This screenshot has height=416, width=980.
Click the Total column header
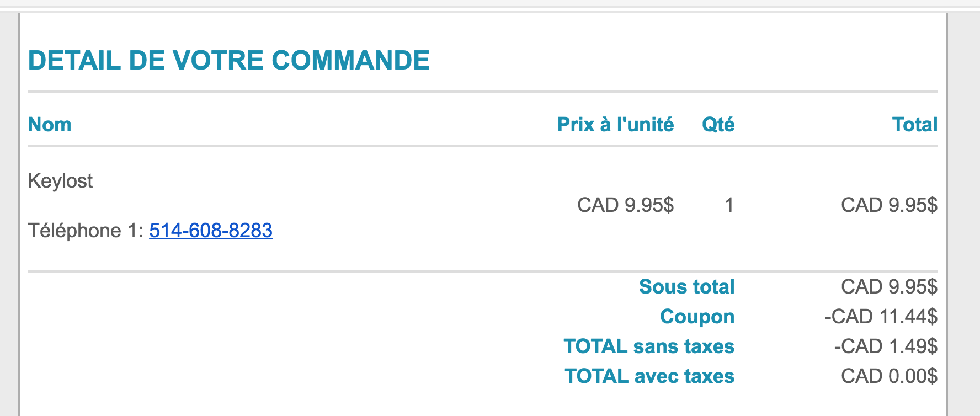pos(915,125)
